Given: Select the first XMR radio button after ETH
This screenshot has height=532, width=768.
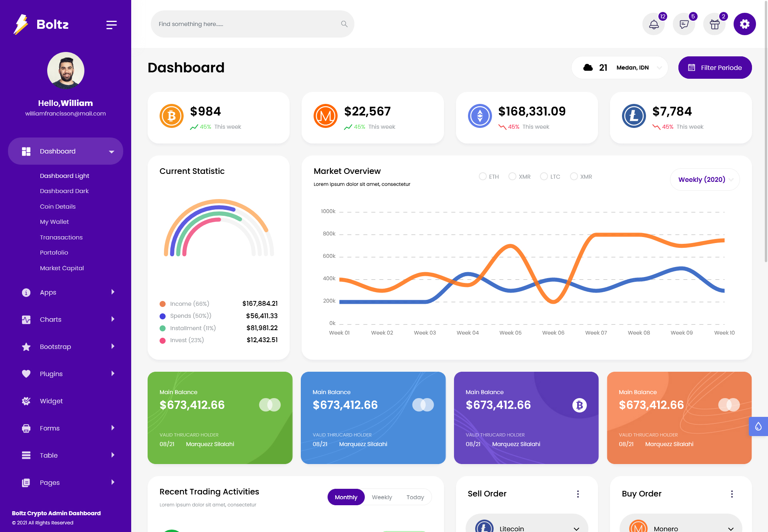Looking at the screenshot, I should click(512, 176).
